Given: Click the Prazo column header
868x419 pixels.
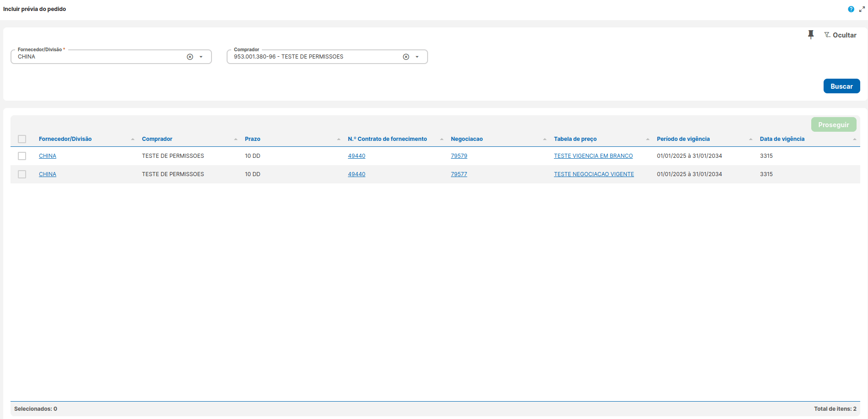Looking at the screenshot, I should 253,139.
